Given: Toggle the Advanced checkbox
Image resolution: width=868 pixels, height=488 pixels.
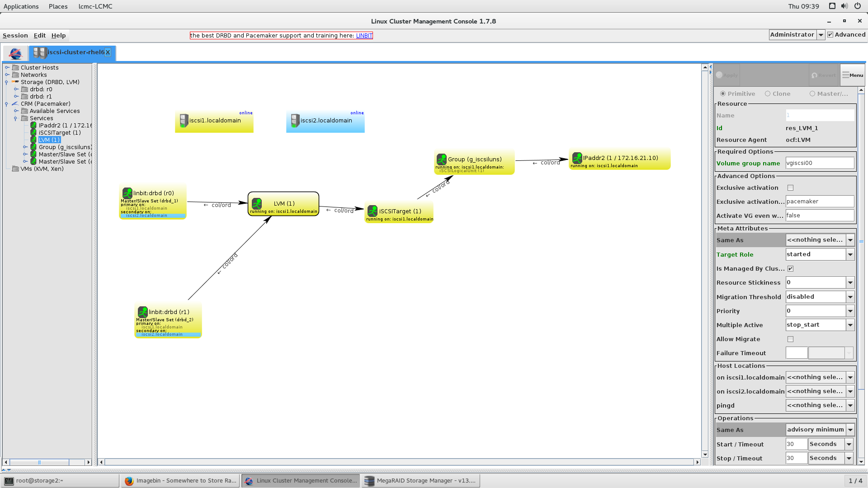Looking at the screenshot, I should [x=830, y=35].
